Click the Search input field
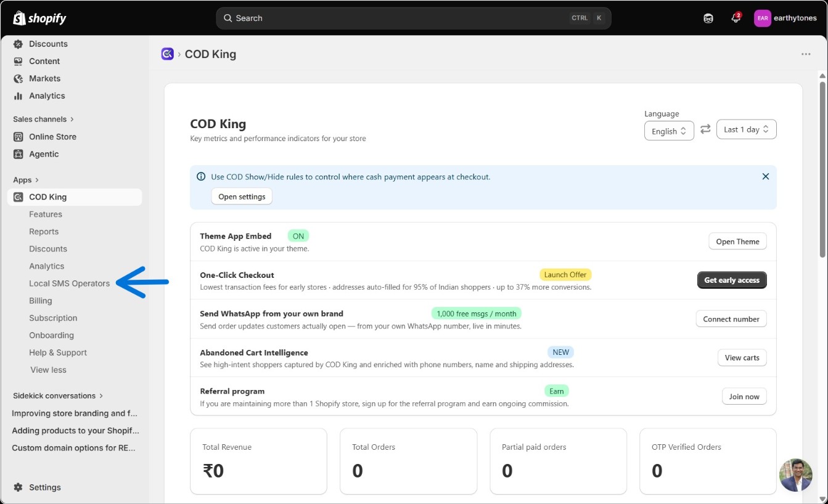The width and height of the screenshot is (828, 504). pos(413,18)
